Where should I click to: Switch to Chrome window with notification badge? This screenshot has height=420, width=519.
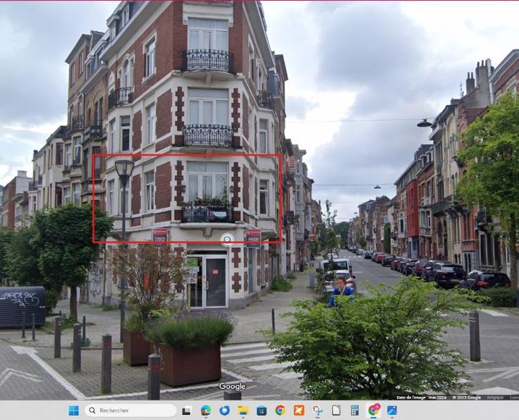[x=374, y=410]
